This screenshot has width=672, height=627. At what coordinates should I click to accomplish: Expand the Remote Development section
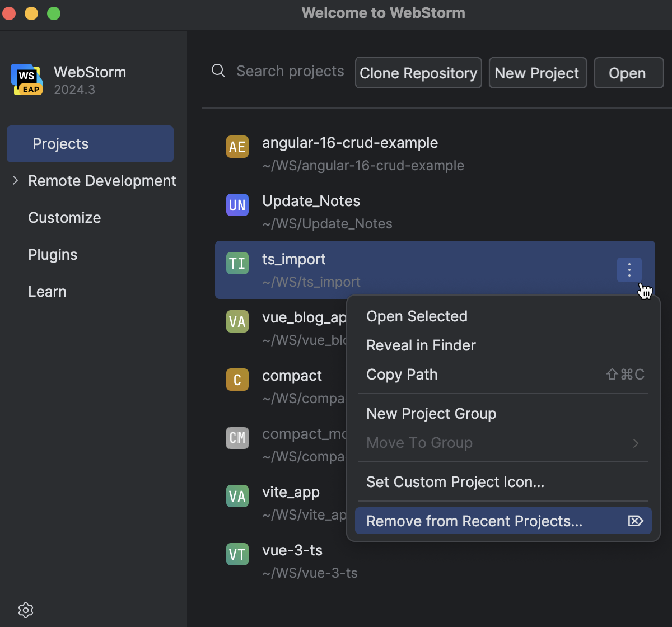click(x=15, y=180)
